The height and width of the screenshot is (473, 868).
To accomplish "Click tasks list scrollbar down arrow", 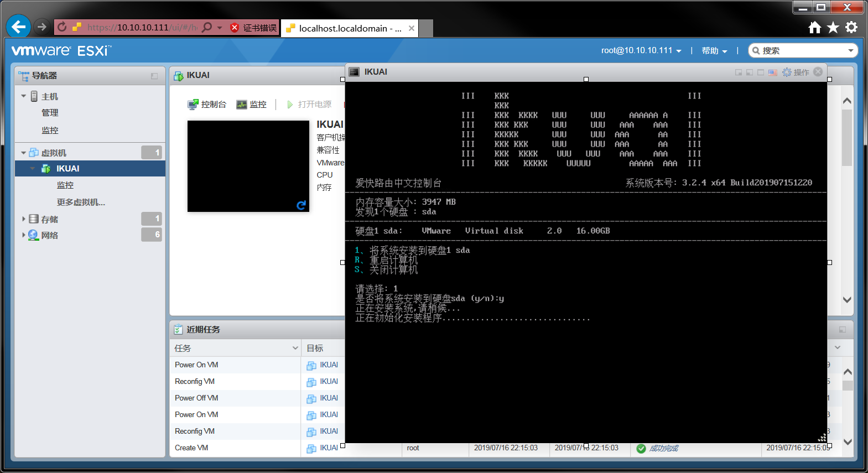I will pos(848,441).
